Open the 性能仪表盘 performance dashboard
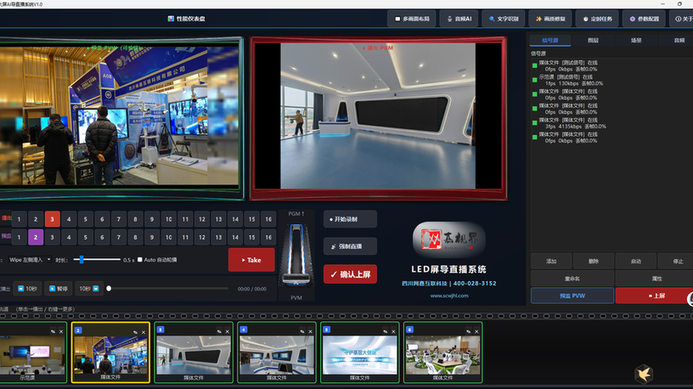The width and height of the screenshot is (693, 389). (x=186, y=19)
